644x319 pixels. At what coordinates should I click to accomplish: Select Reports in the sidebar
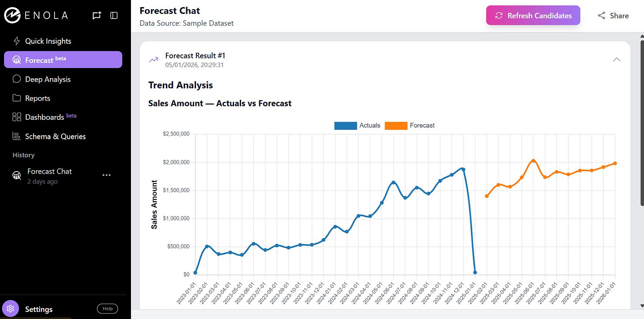tap(16, 98)
